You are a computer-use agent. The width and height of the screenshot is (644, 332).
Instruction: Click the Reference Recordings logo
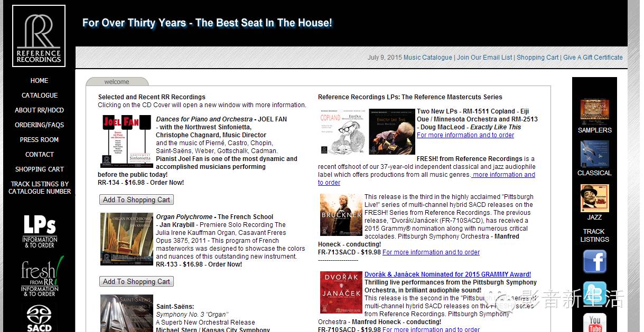click(39, 36)
